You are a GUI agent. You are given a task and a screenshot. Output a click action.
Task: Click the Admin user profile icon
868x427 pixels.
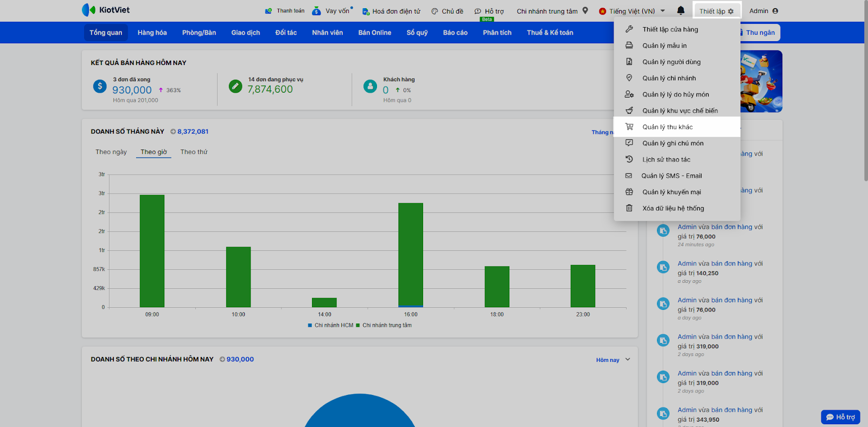pyautogui.click(x=775, y=11)
